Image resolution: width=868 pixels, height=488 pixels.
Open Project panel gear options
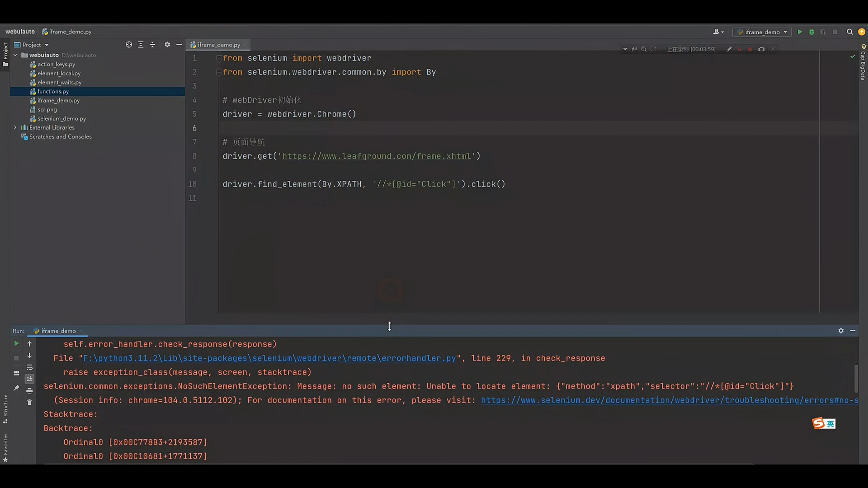tap(167, 45)
